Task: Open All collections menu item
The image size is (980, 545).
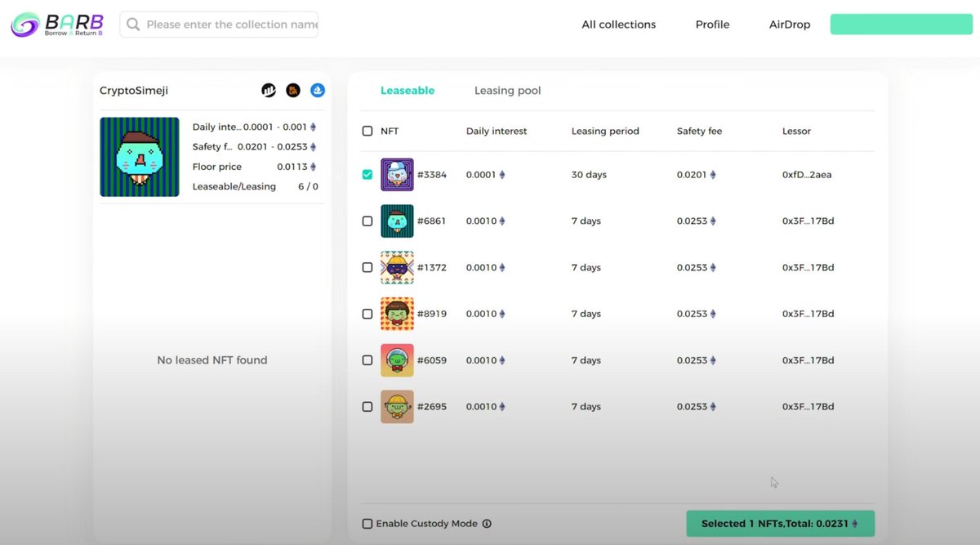Action: (618, 25)
